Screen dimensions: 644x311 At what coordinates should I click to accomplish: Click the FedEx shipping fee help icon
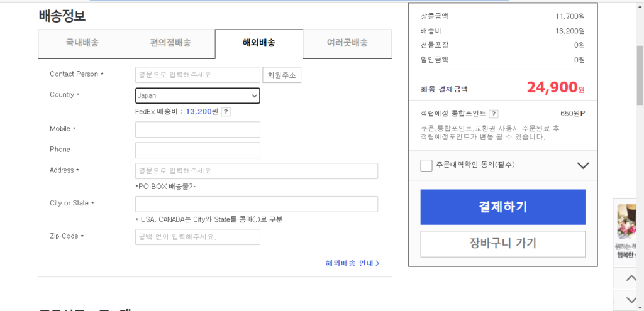coord(226,112)
